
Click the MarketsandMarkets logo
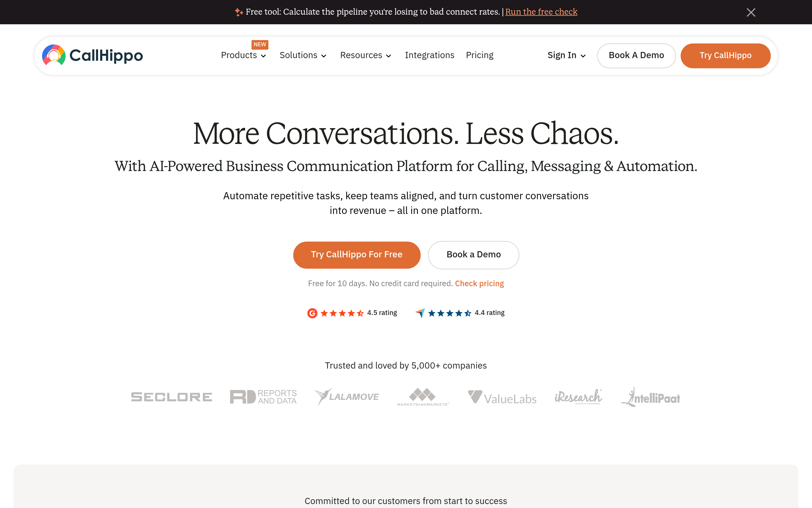[x=423, y=397]
